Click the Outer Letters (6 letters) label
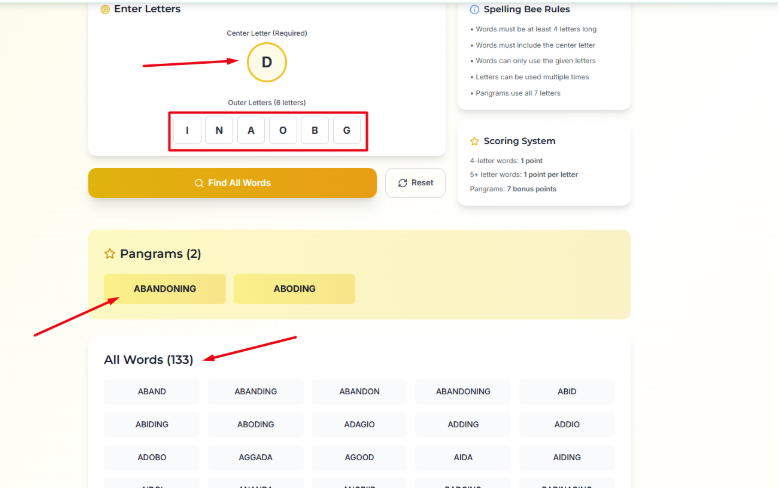This screenshot has width=779, height=488. 267,102
